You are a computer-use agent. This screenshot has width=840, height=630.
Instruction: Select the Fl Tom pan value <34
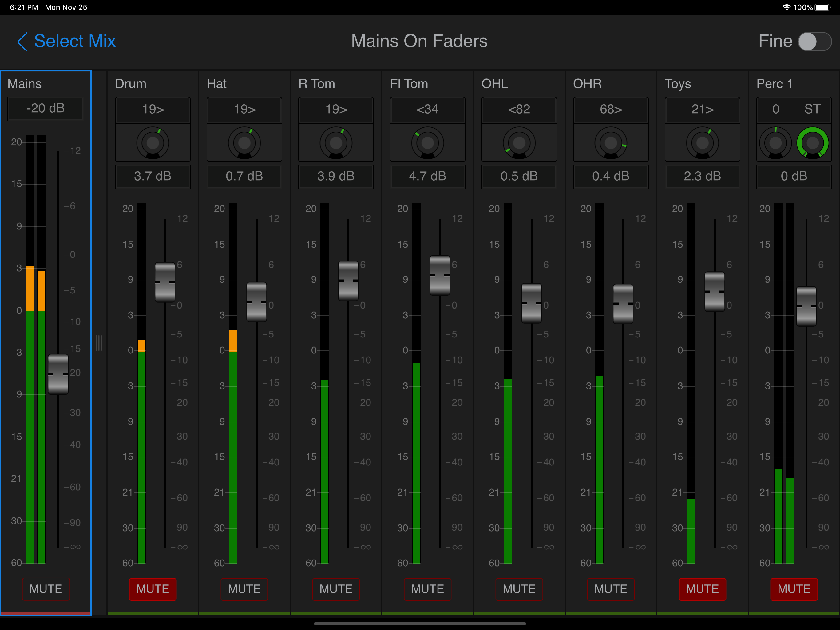(x=428, y=110)
